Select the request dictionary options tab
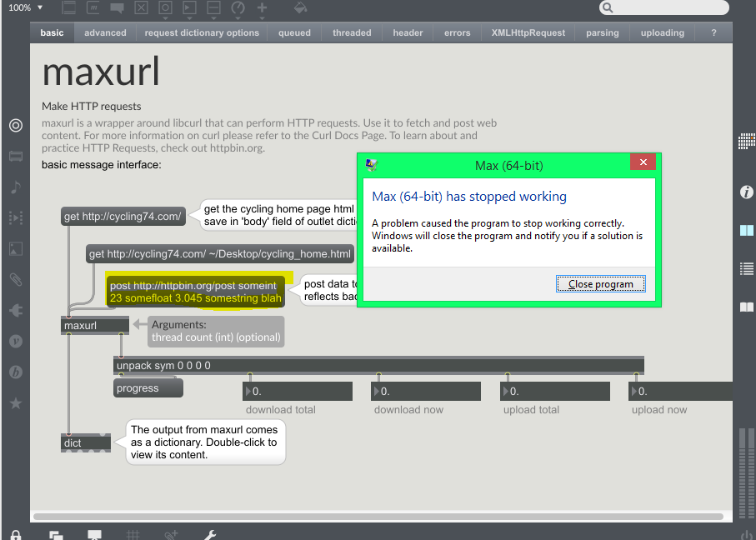The image size is (756, 540). point(202,33)
